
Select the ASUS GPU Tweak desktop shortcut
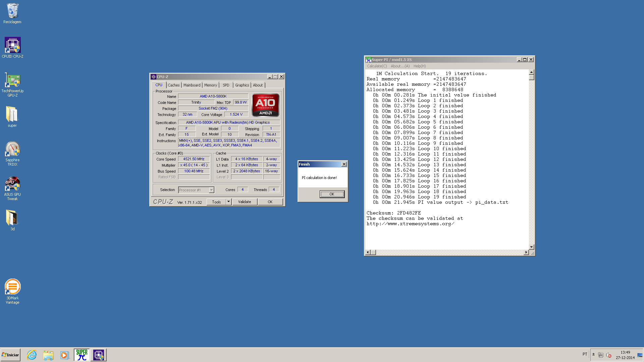click(x=12, y=188)
